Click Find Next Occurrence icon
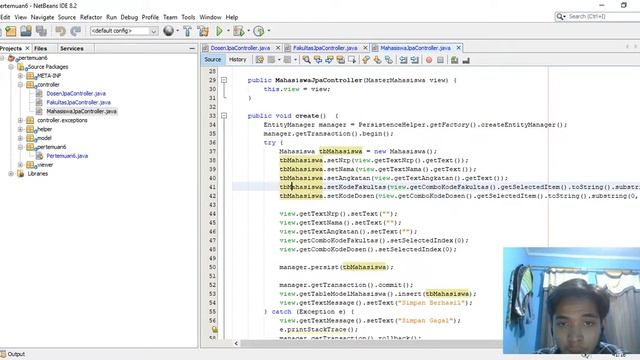 point(329,60)
